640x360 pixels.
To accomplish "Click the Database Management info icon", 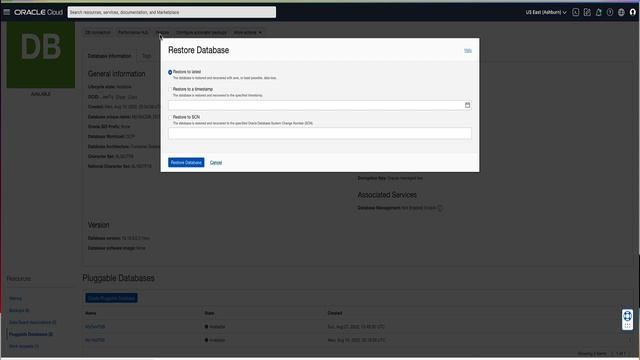I will coord(440,208).
